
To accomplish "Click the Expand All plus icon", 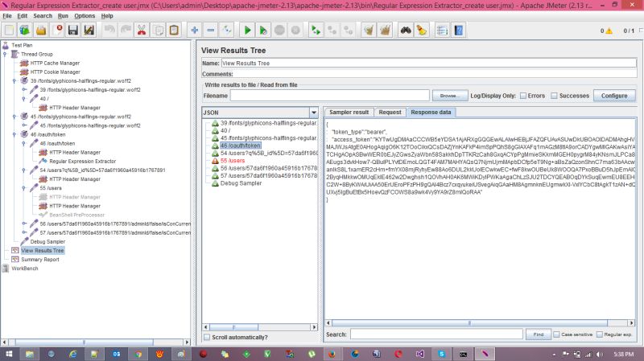I will point(195,30).
